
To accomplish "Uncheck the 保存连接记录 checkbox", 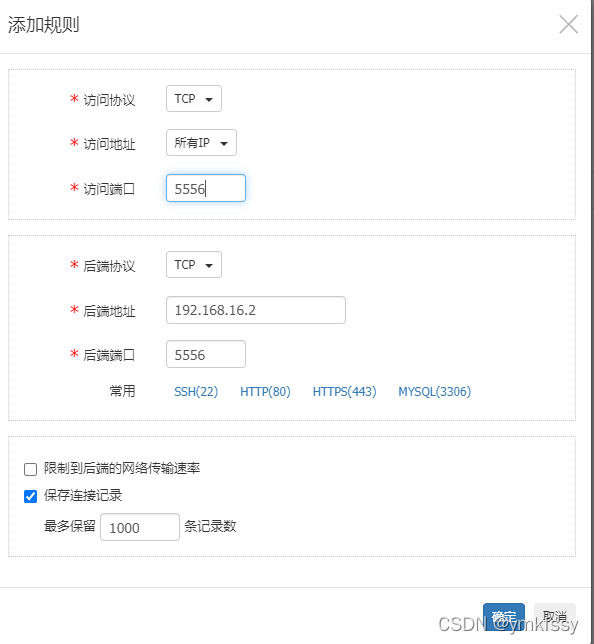I will pyautogui.click(x=30, y=496).
